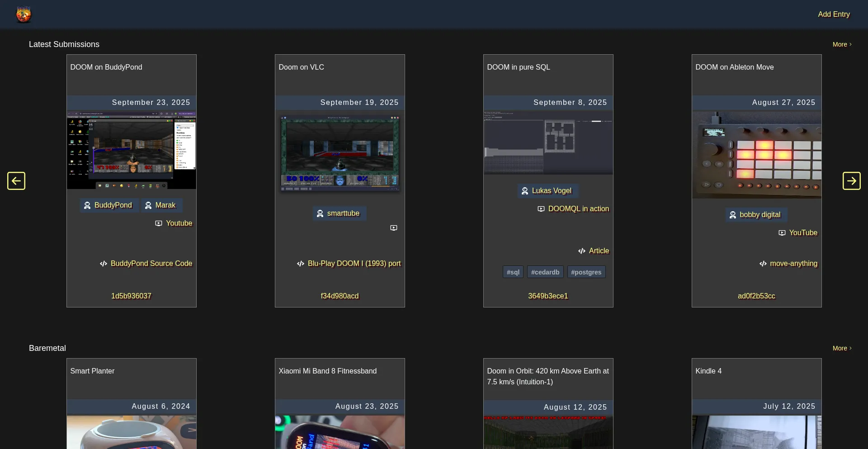Click the right carousel arrow button

[x=851, y=181]
